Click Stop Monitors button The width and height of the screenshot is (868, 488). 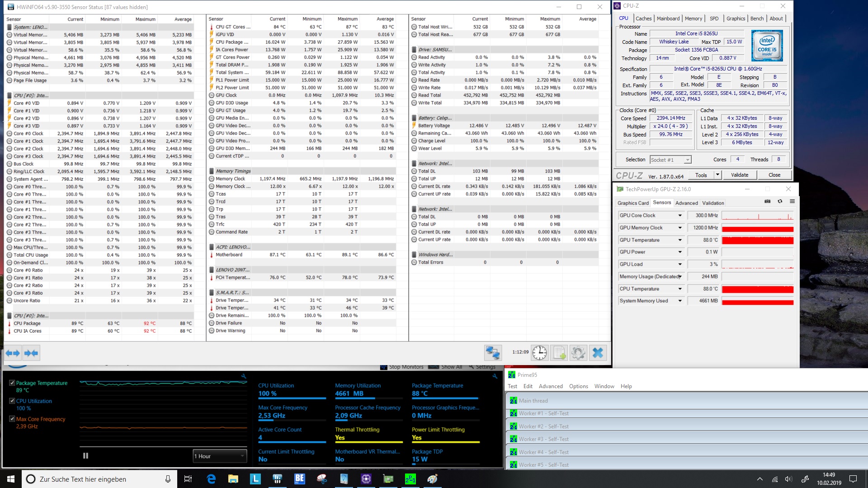pyautogui.click(x=401, y=367)
